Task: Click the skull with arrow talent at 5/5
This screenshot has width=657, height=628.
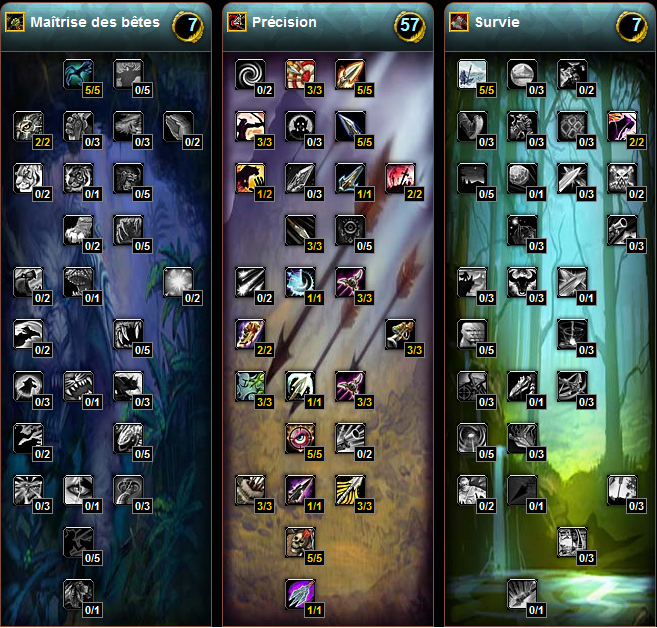Action: pyautogui.click(x=300, y=542)
